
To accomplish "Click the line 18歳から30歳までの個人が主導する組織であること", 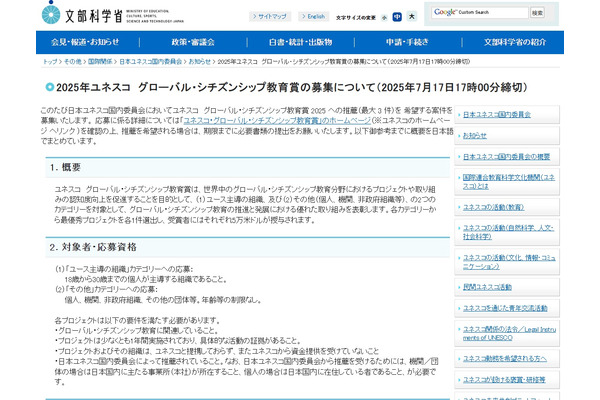I will [x=146, y=279].
